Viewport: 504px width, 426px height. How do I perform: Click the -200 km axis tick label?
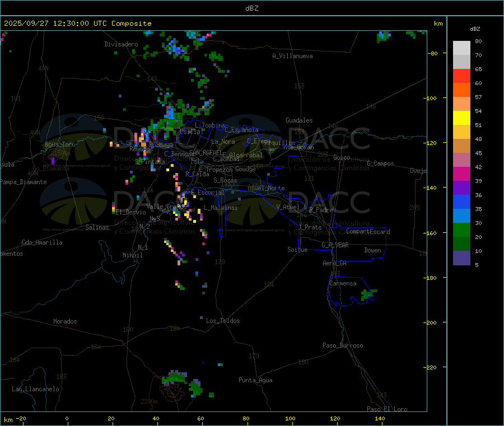coord(431,322)
